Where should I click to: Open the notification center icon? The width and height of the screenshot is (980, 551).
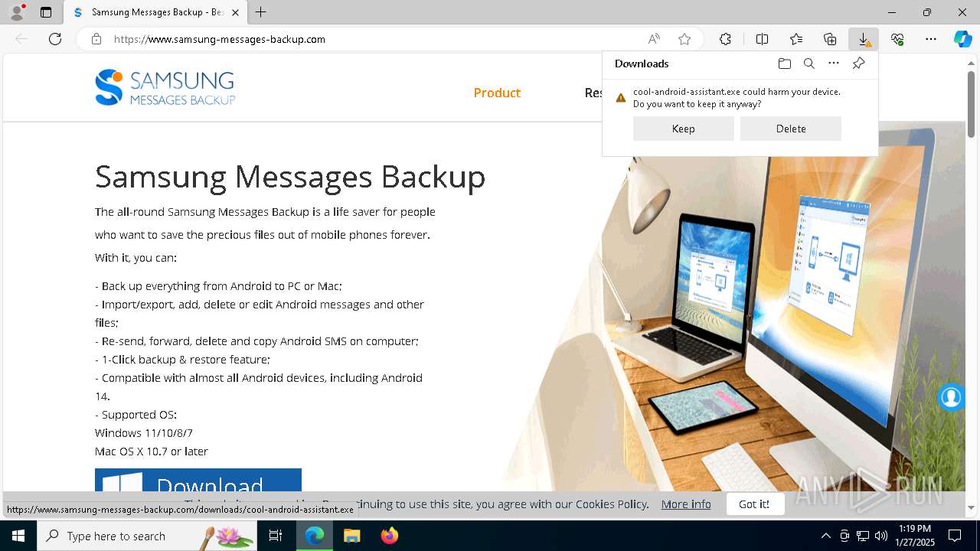[x=955, y=536]
